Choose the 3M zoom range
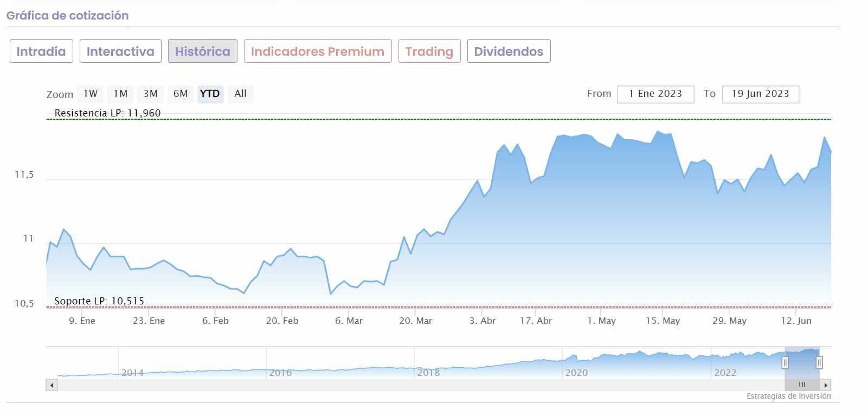The height and width of the screenshot is (416, 868). [150, 94]
